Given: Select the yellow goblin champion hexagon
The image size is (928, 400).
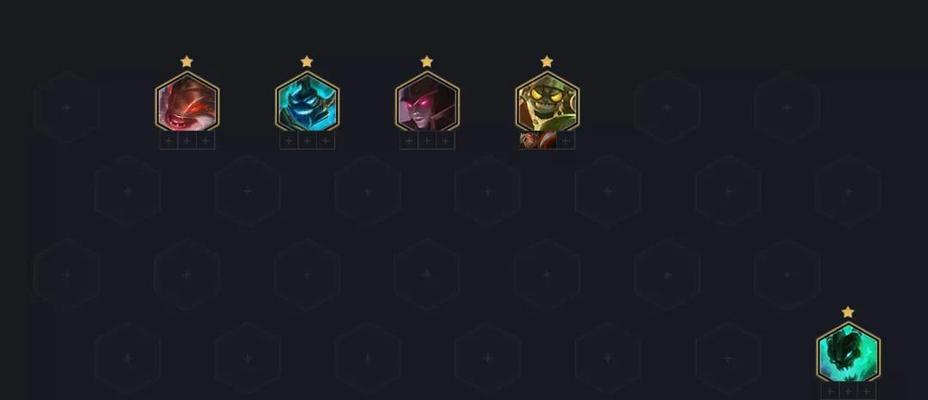Looking at the screenshot, I should [x=547, y=102].
